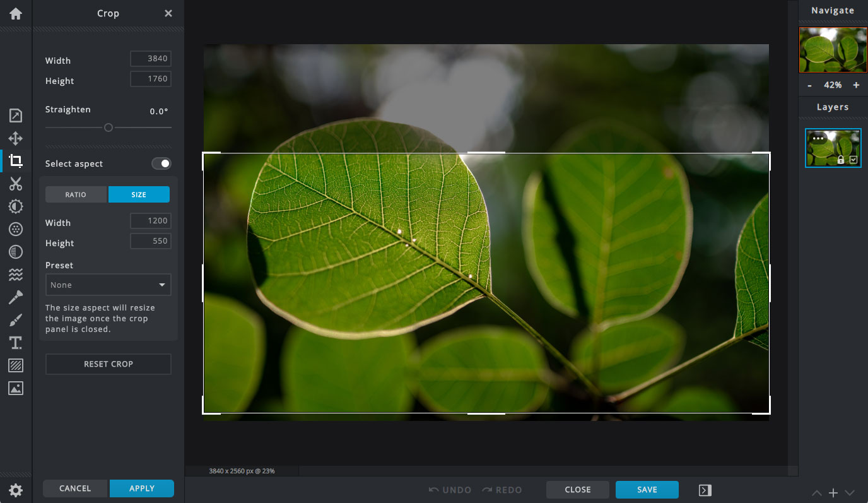Collapse the right side panel
This screenshot has width=868, height=503.
pyautogui.click(x=705, y=490)
